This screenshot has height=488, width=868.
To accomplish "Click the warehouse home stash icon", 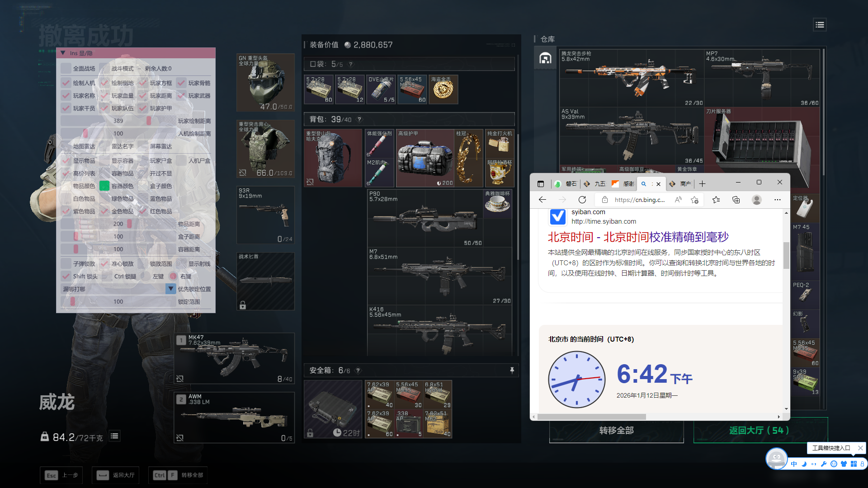I will tap(545, 59).
